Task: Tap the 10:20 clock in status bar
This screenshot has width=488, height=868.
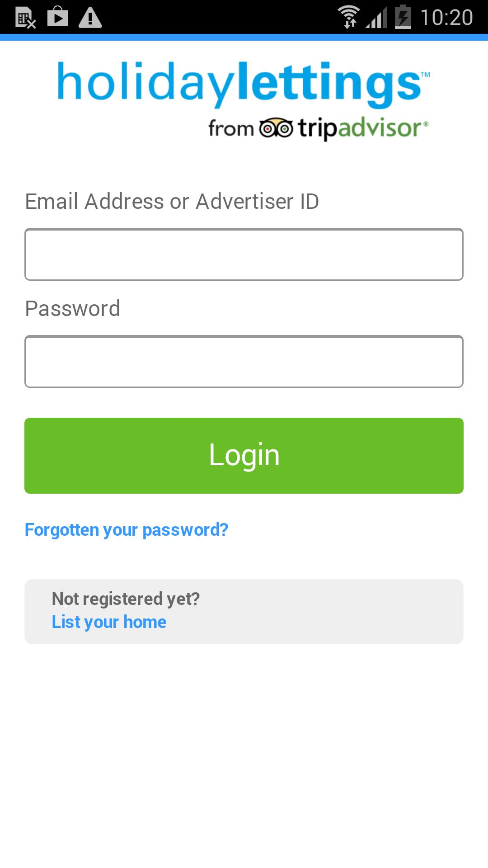Action: pyautogui.click(x=446, y=18)
